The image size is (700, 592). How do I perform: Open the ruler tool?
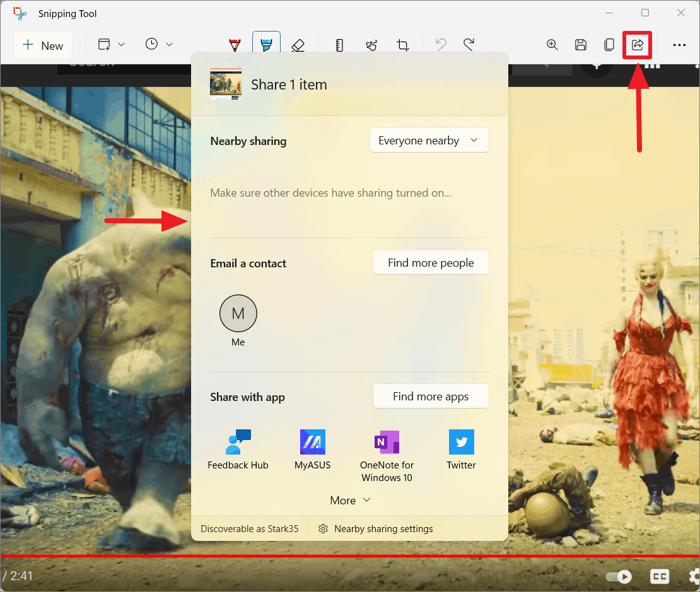pyautogui.click(x=339, y=44)
